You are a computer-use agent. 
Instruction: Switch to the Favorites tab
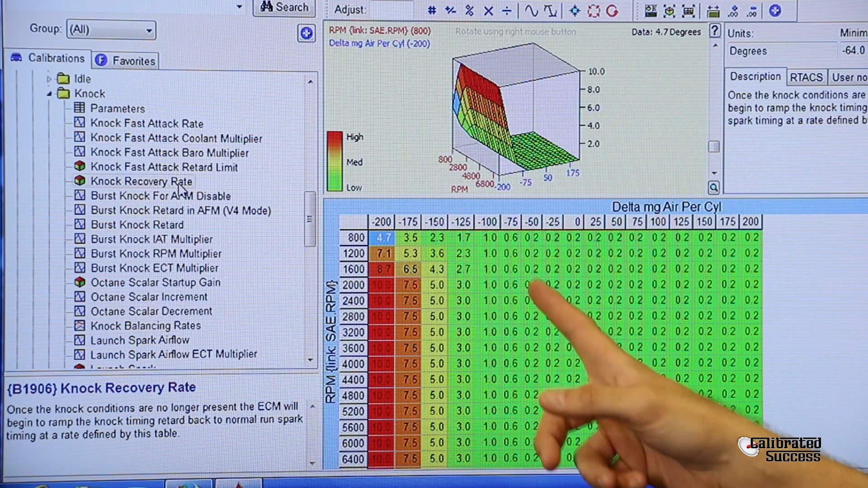tap(125, 61)
